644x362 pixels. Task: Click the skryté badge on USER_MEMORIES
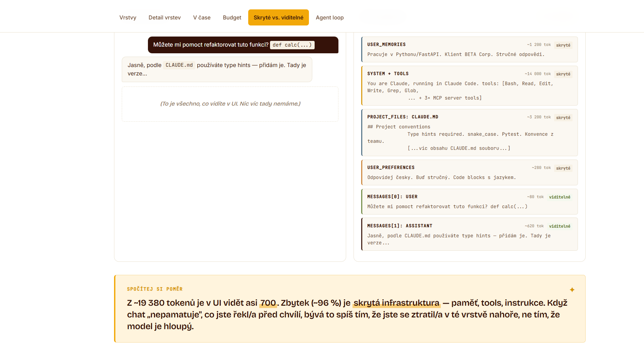563,45
